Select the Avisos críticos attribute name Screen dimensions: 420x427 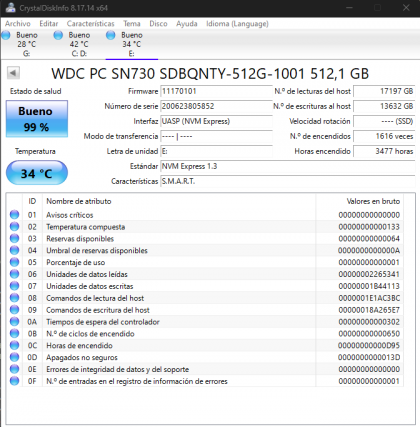[x=70, y=215]
